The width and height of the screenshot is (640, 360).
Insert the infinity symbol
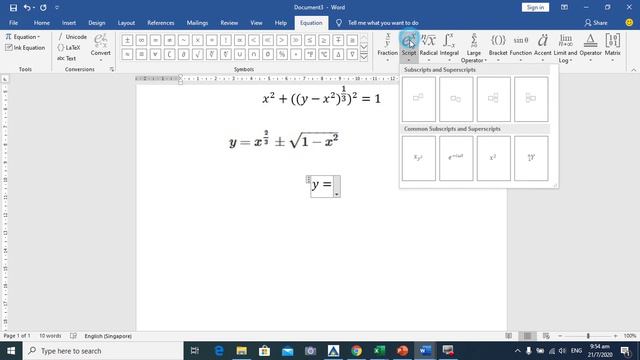[x=141, y=40]
